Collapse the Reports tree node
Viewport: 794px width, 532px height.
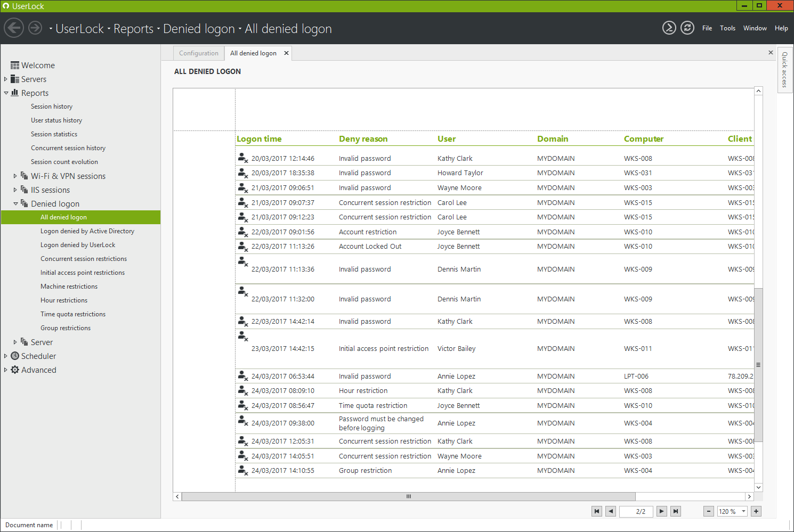point(6,93)
